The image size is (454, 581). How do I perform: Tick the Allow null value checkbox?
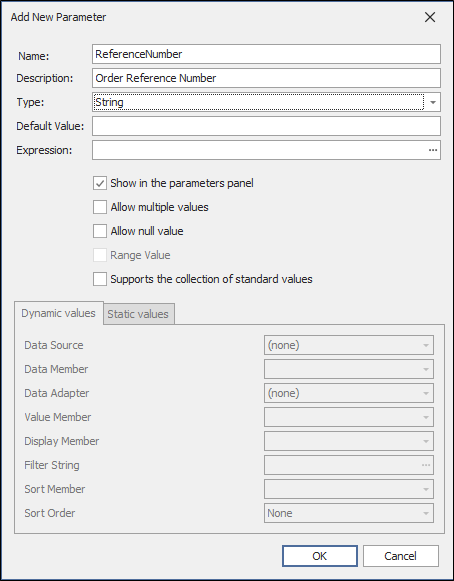point(100,231)
